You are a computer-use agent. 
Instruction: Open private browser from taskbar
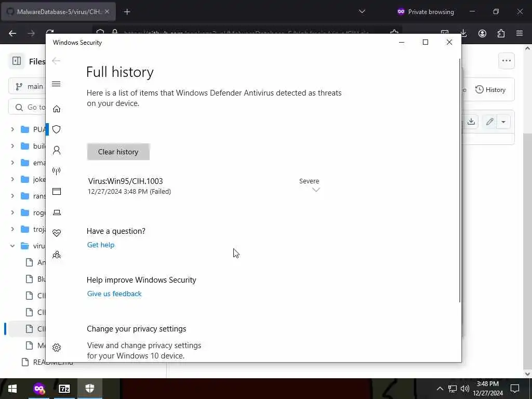click(39, 389)
